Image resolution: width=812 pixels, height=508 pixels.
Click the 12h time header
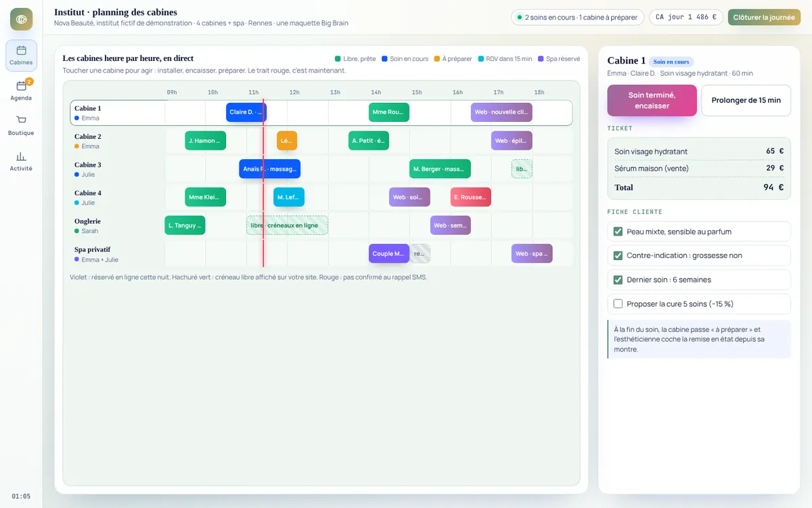tap(294, 92)
